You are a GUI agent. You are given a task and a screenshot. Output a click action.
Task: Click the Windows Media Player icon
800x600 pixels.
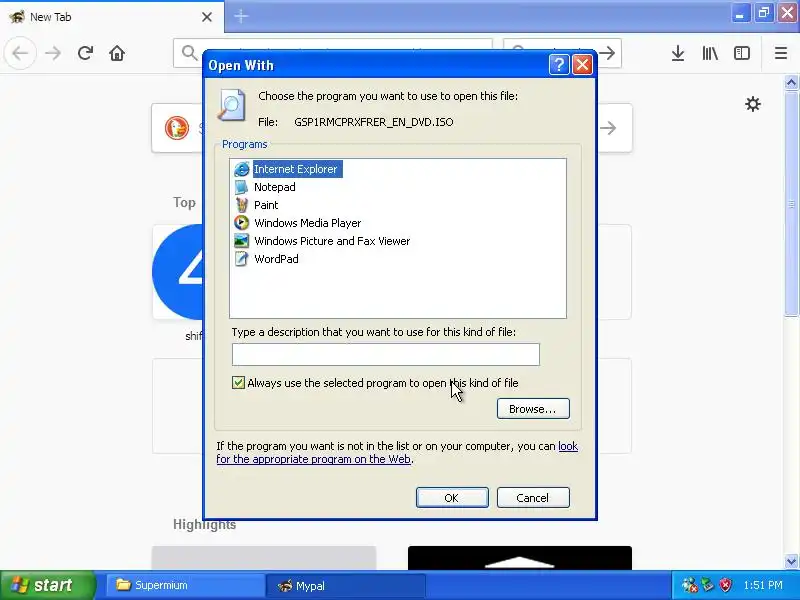(241, 223)
